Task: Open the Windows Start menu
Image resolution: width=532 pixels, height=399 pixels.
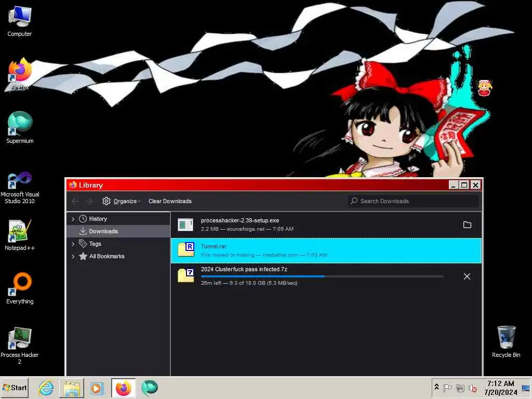Action: [15, 388]
